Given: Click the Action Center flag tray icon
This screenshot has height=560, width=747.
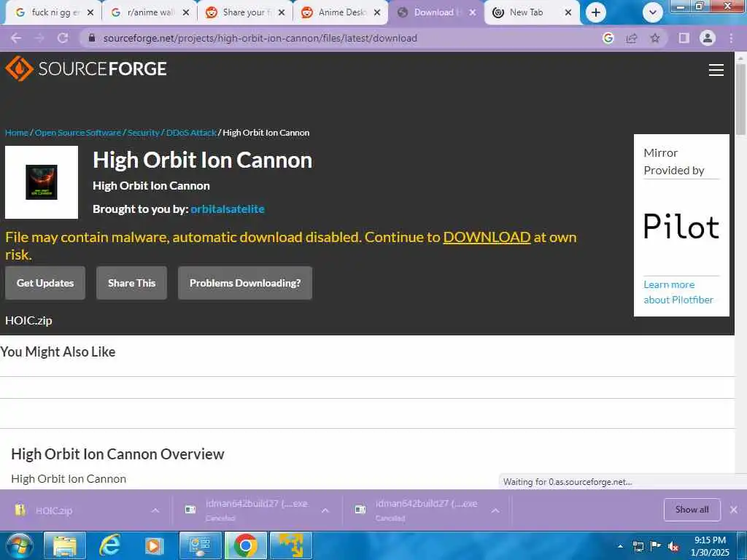Looking at the screenshot, I should (x=655, y=546).
